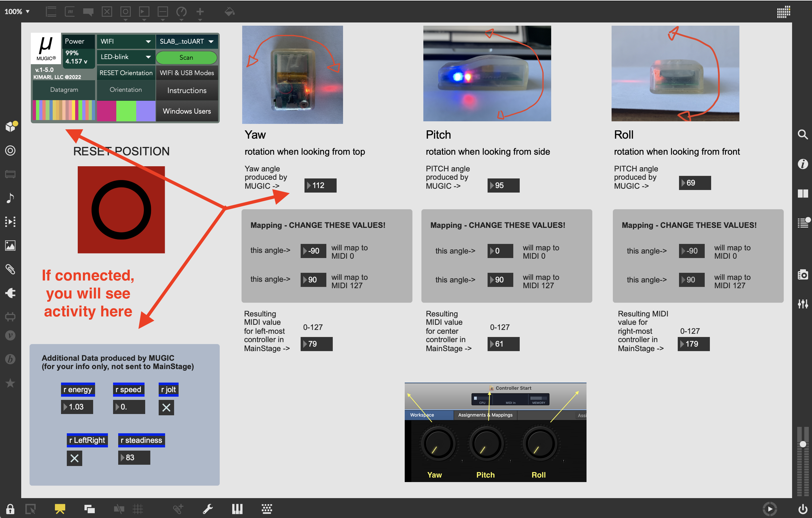Click the audio volume gain slider
This screenshot has height=518, width=812.
point(803,445)
